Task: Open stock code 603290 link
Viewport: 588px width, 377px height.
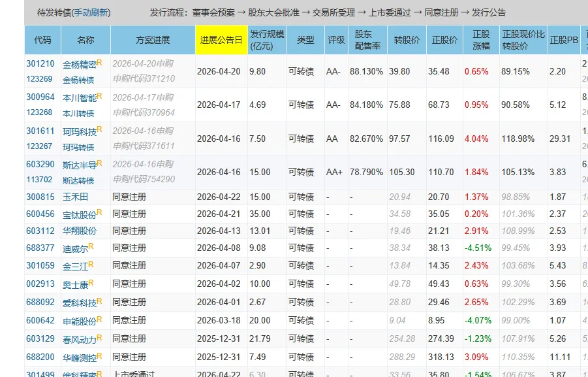Action: tap(40, 165)
